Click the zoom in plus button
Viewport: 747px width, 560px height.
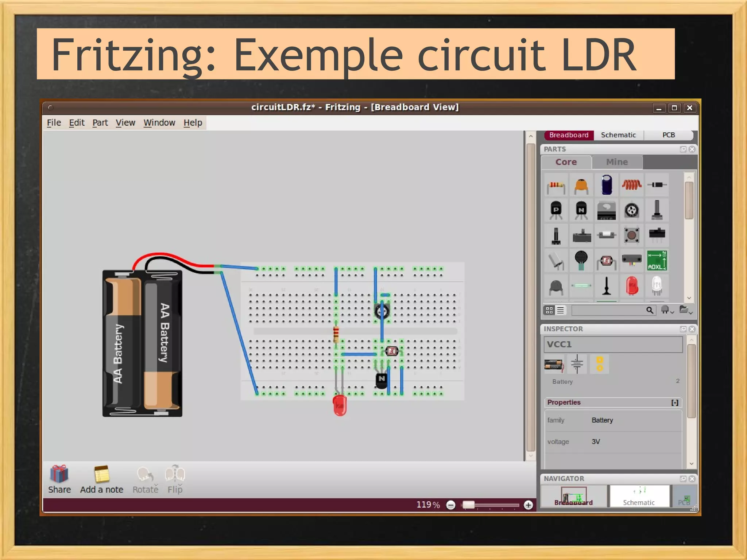[x=528, y=505]
